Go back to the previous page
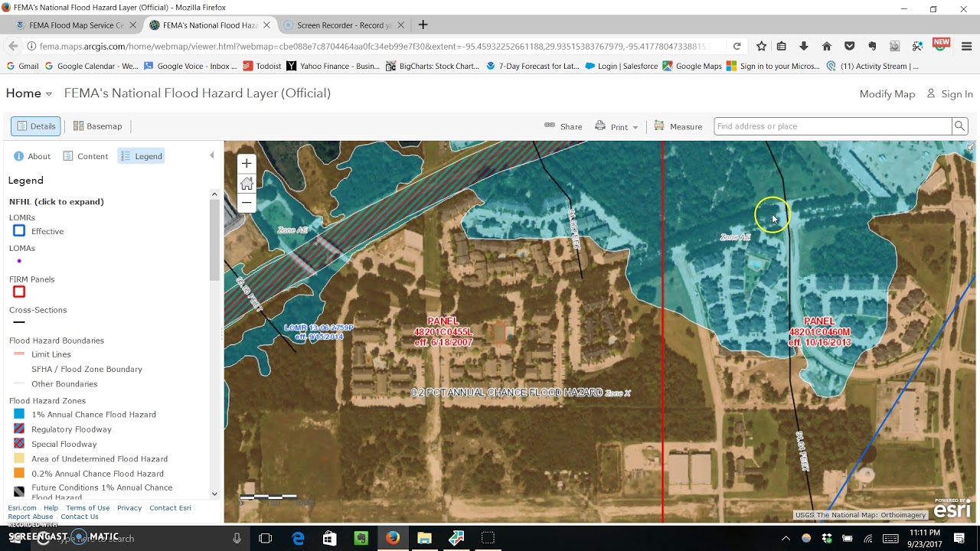 click(13, 46)
